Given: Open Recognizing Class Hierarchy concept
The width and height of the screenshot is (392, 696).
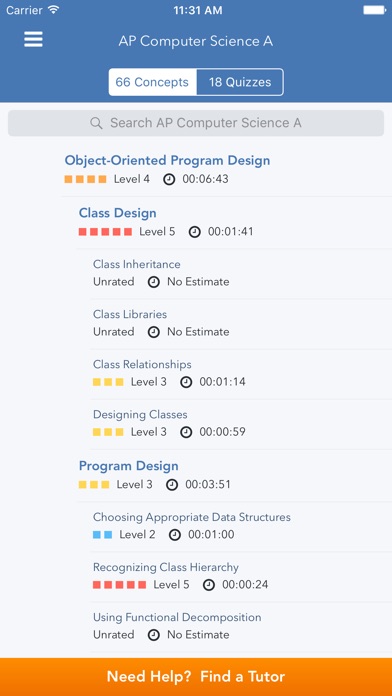Looking at the screenshot, I should pyautogui.click(x=241, y=577).
